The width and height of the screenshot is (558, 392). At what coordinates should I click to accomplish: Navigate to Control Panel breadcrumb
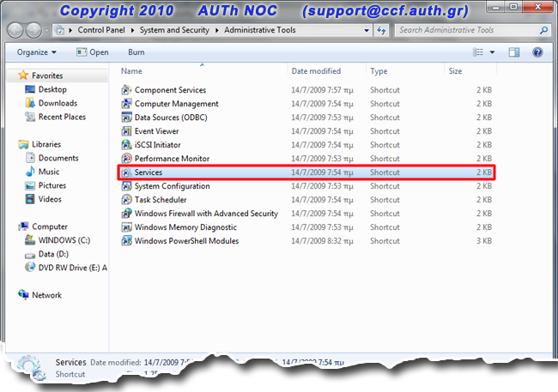pos(101,30)
